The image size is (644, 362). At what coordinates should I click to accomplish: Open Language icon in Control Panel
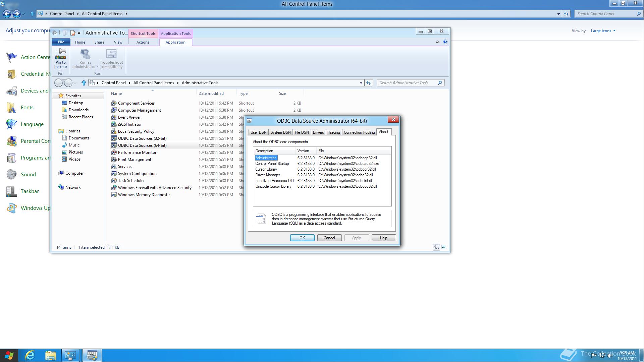coord(11,124)
